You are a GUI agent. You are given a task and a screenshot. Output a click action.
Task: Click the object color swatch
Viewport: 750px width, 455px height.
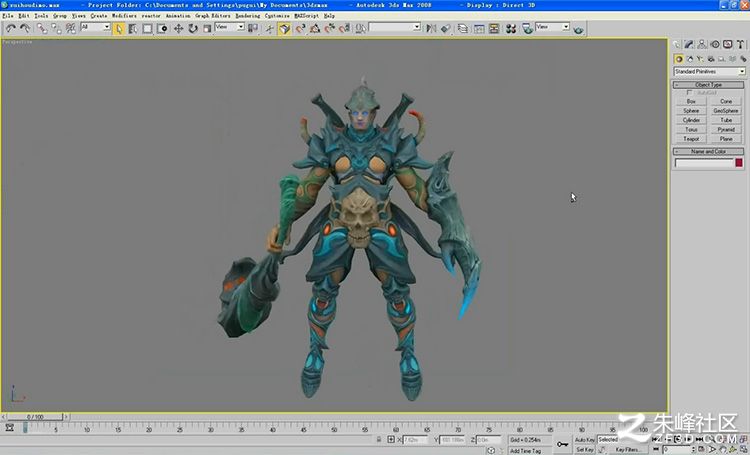[x=739, y=163]
